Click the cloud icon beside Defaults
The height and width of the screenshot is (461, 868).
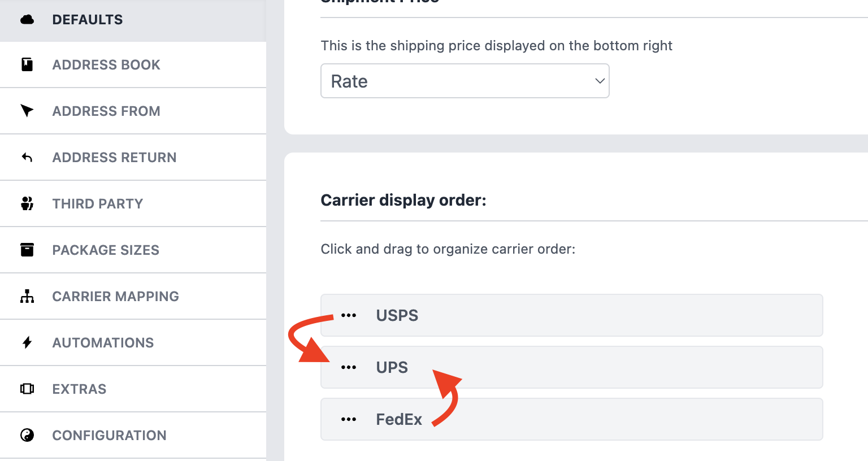coord(27,20)
